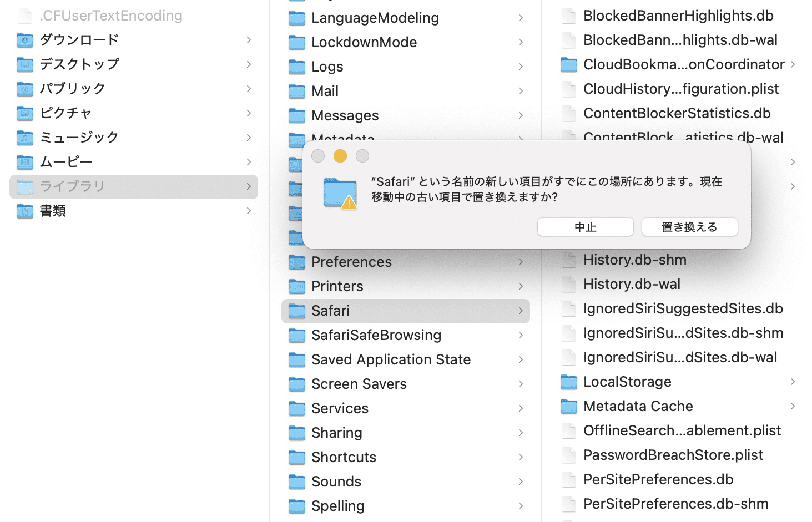This screenshot has width=812, height=522.
Task: Select the Printers folder
Action: tap(406, 286)
